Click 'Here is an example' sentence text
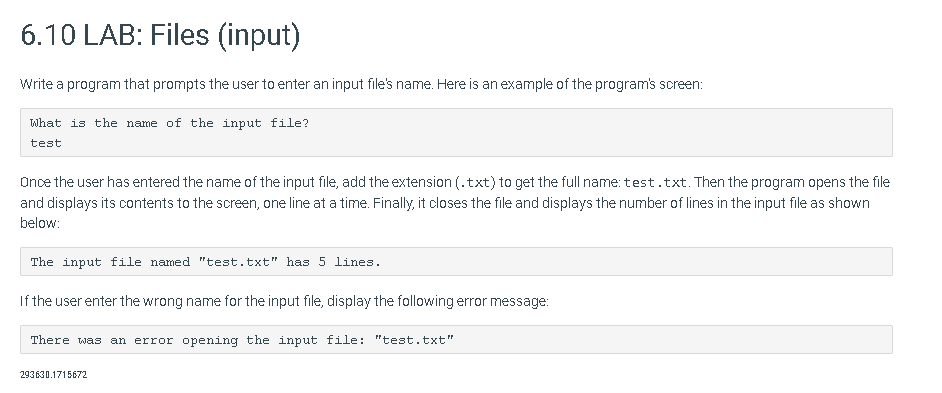Viewport: 942px width, 393px height. coord(570,84)
